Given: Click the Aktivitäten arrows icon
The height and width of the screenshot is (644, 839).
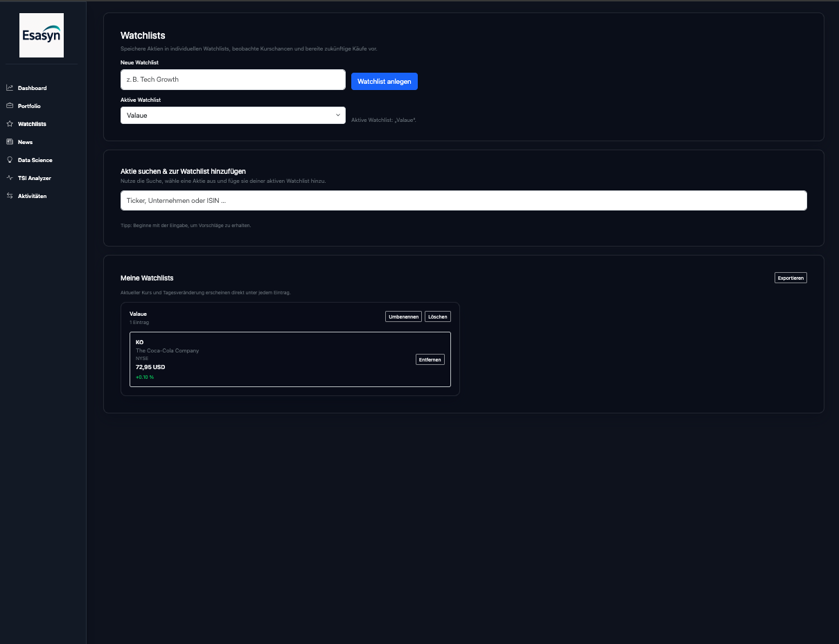Looking at the screenshot, I should pos(10,196).
